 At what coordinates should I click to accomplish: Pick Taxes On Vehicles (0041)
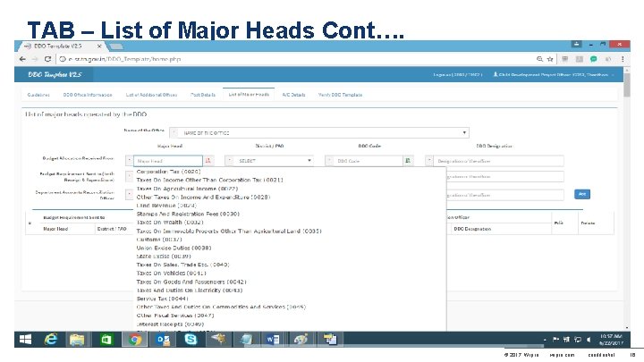[x=171, y=273]
